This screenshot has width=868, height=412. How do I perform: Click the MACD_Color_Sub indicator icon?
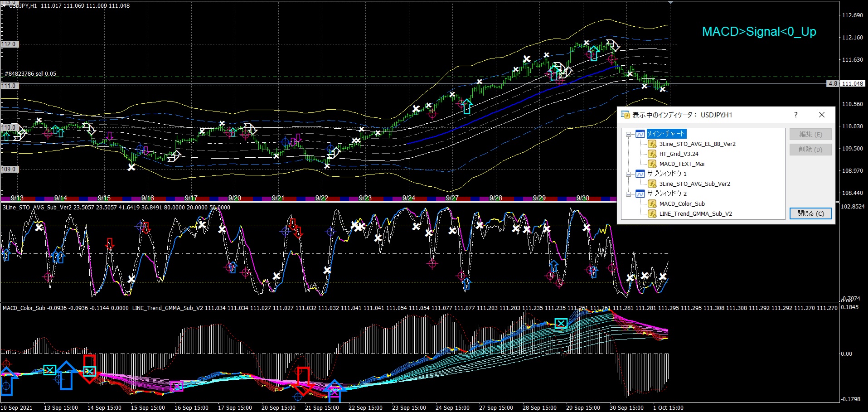click(652, 204)
